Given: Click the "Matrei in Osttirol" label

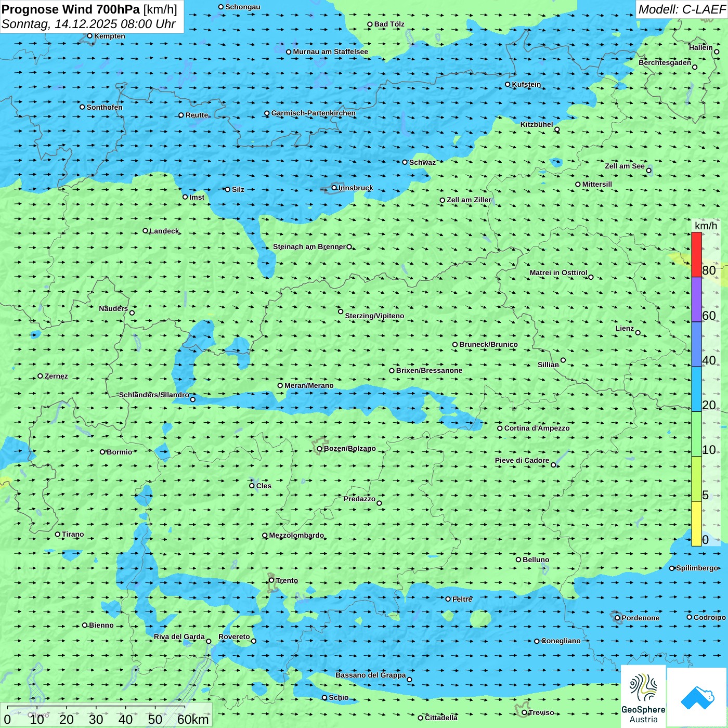Looking at the screenshot, I should point(558,272).
